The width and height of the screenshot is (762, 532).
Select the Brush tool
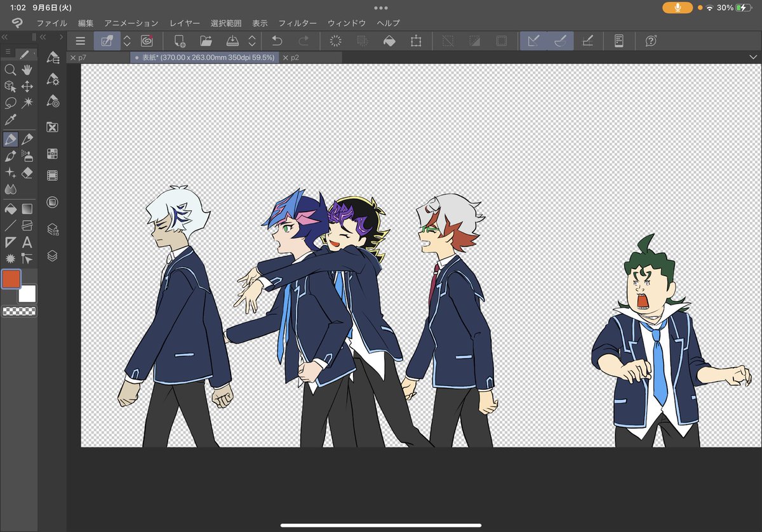10,156
